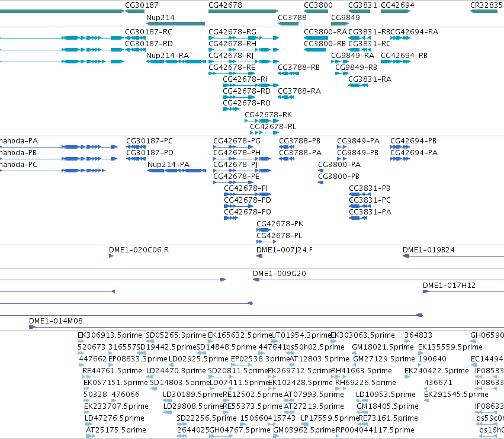The width and height of the screenshot is (504, 439).
Task: Click protein CG42678-PO
Action: point(248,212)
